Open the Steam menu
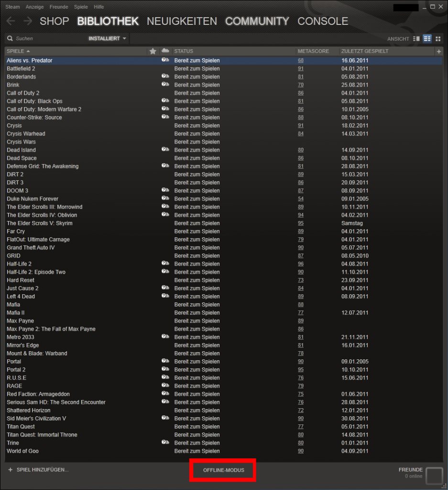Screen dimensions: 448x490 tap(12, 7)
